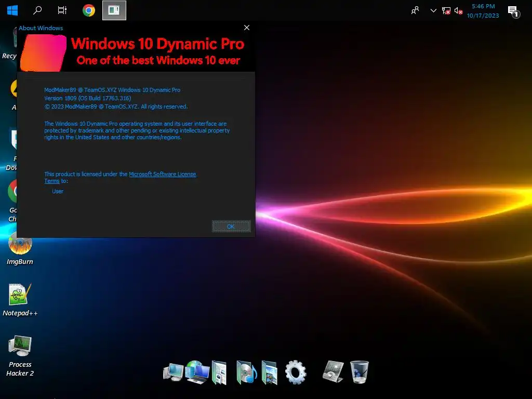Select the ImgBurn desktop icon
Viewport: 532px width, 399px height.
point(20,249)
